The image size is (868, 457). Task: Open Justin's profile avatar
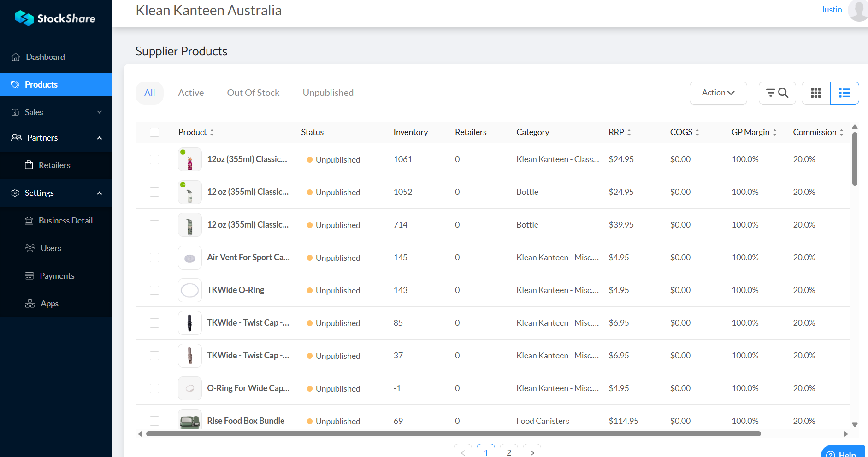tap(858, 10)
